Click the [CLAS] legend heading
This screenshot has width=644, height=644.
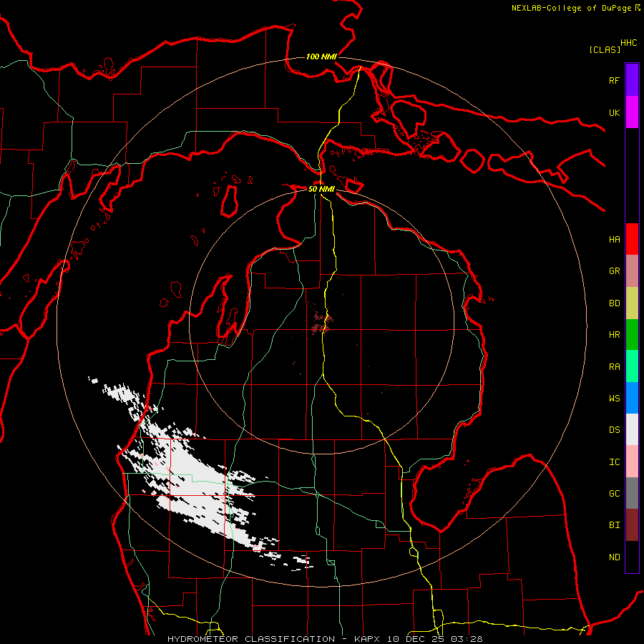click(605, 49)
